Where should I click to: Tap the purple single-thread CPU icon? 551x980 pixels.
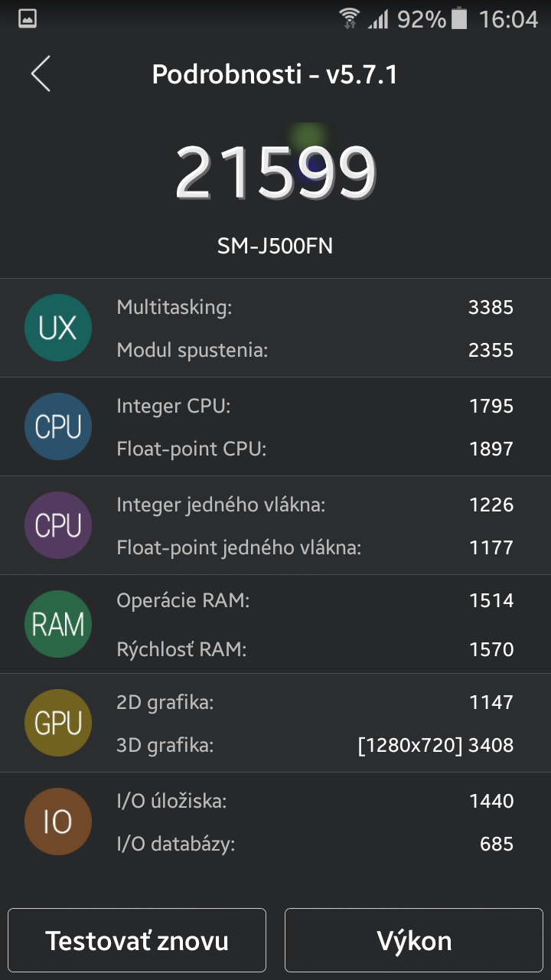(58, 525)
